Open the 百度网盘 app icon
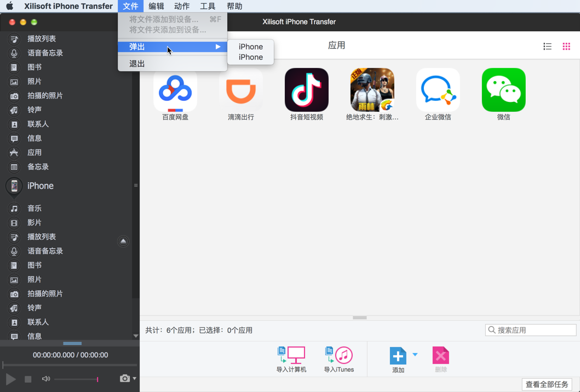The width and height of the screenshot is (580, 392). click(175, 90)
